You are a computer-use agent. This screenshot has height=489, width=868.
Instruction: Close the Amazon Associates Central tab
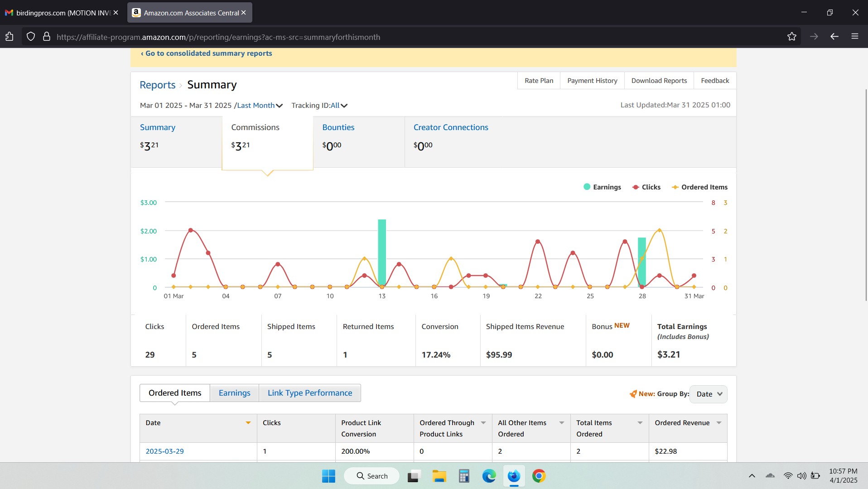click(244, 13)
